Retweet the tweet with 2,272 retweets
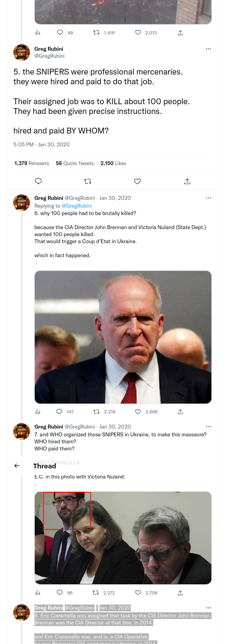The width and height of the screenshot is (227, 644). 96,592
